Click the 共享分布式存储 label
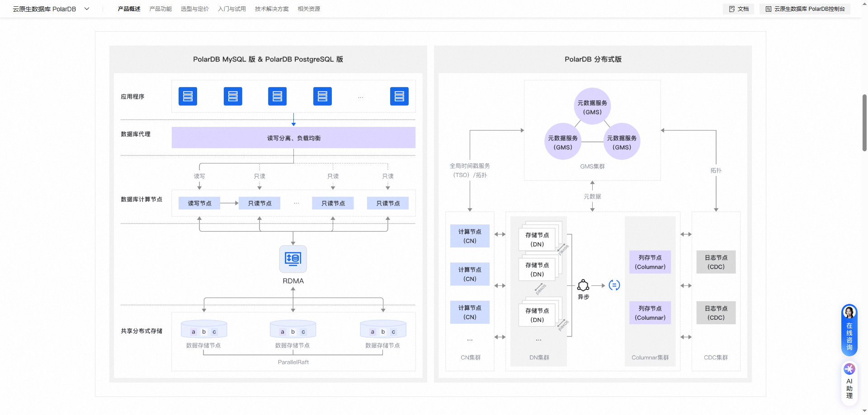Image resolution: width=868 pixels, height=415 pixels. (x=142, y=331)
